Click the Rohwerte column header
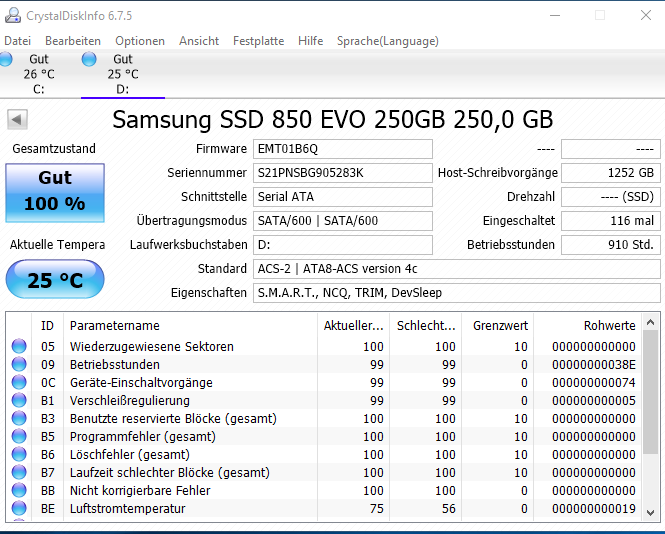This screenshot has height=534, width=665. coord(587,326)
